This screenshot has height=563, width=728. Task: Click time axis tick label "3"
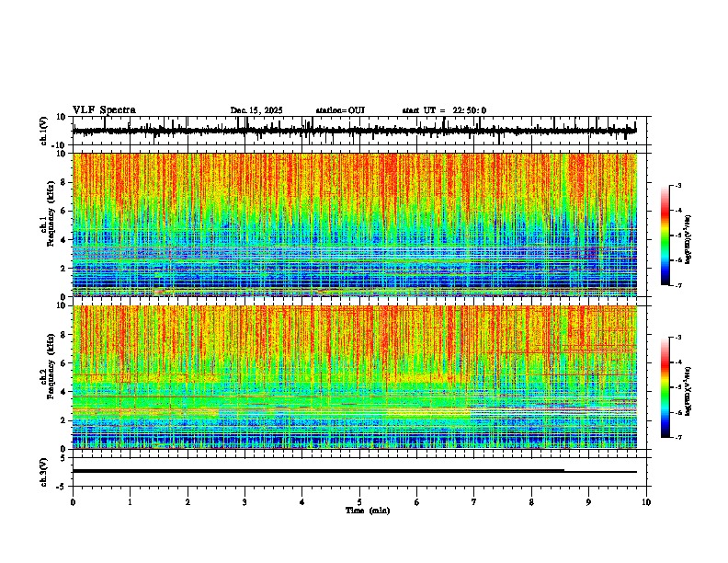click(x=245, y=502)
